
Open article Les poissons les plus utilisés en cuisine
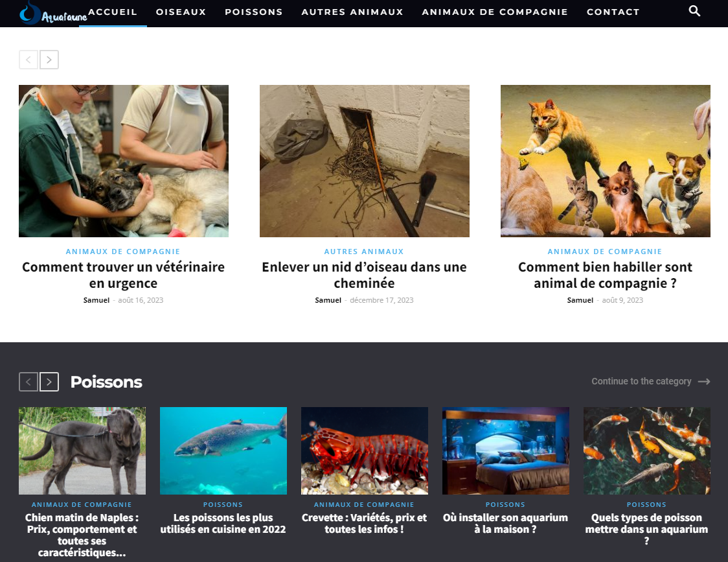click(x=223, y=523)
